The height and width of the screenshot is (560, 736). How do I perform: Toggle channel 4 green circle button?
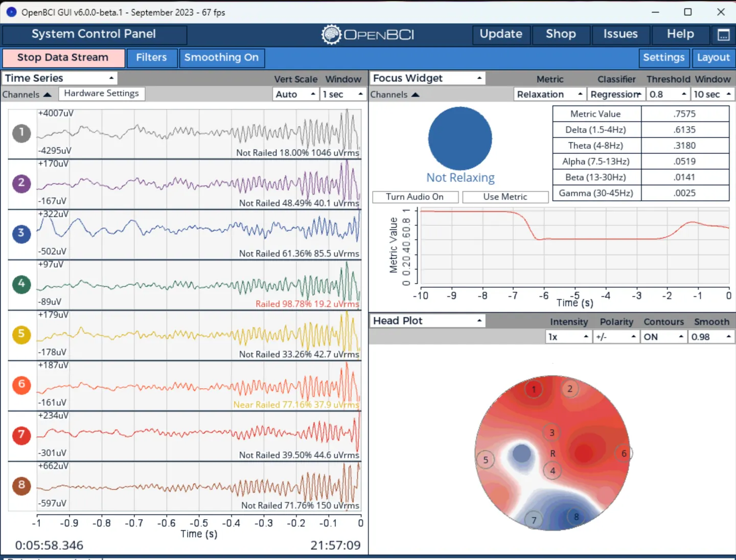(21, 284)
